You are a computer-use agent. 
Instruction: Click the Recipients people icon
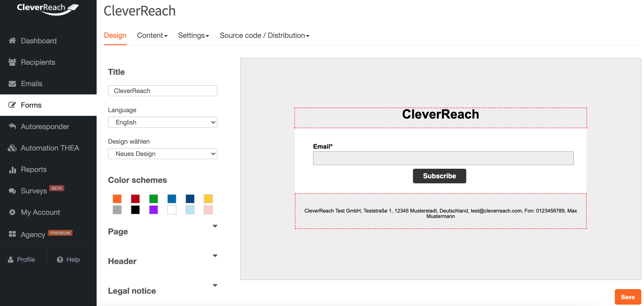pos(12,62)
